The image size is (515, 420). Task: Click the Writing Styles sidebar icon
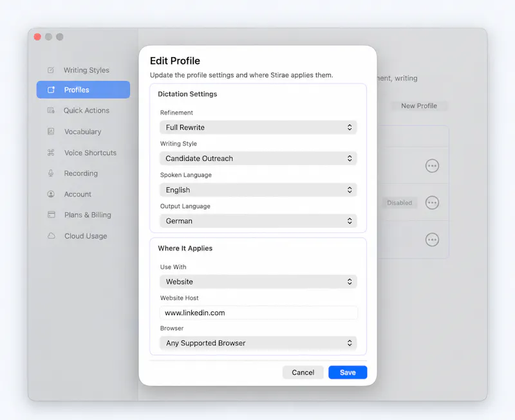[x=51, y=70]
